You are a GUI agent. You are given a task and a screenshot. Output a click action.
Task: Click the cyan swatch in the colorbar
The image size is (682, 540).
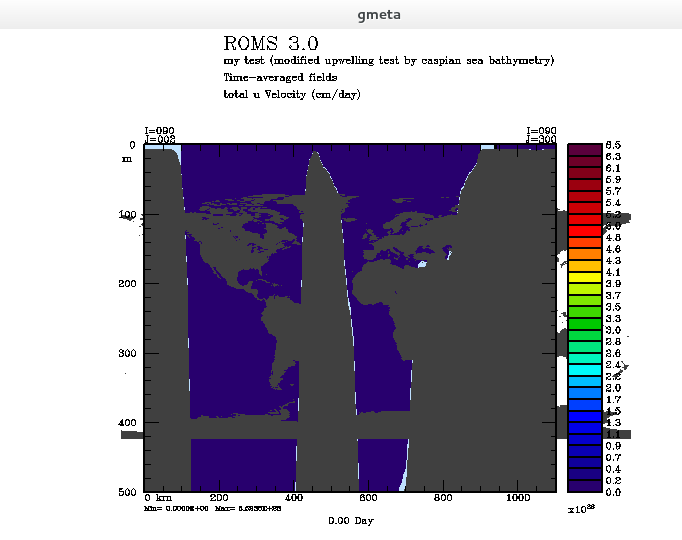coord(585,370)
